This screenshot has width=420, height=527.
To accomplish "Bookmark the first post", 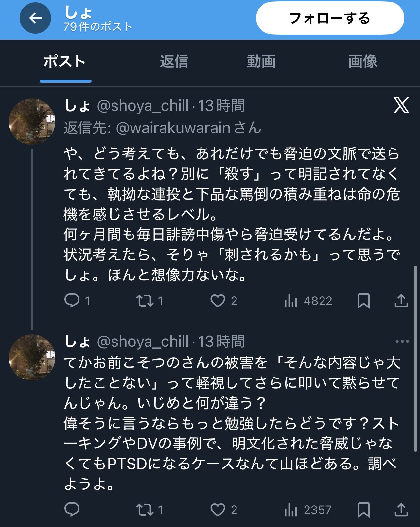I will point(363,300).
